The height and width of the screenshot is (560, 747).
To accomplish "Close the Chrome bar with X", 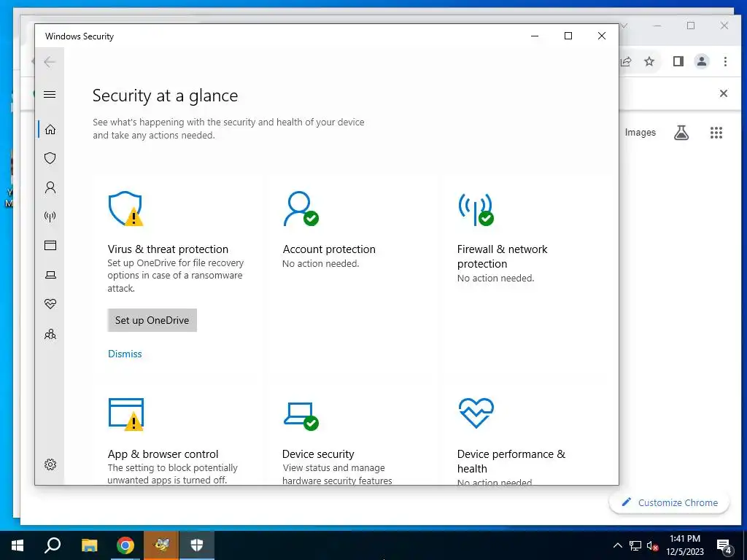I will (x=723, y=93).
